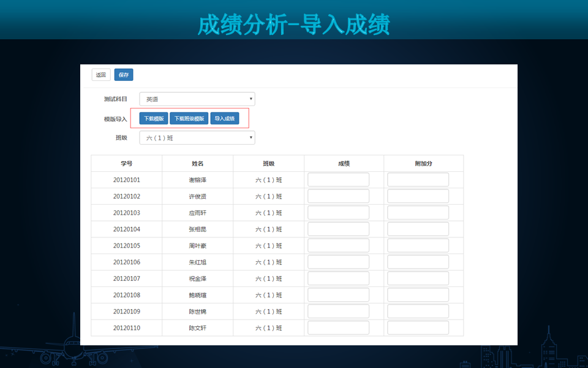Click the 附加分 input for student 20120105

418,245
